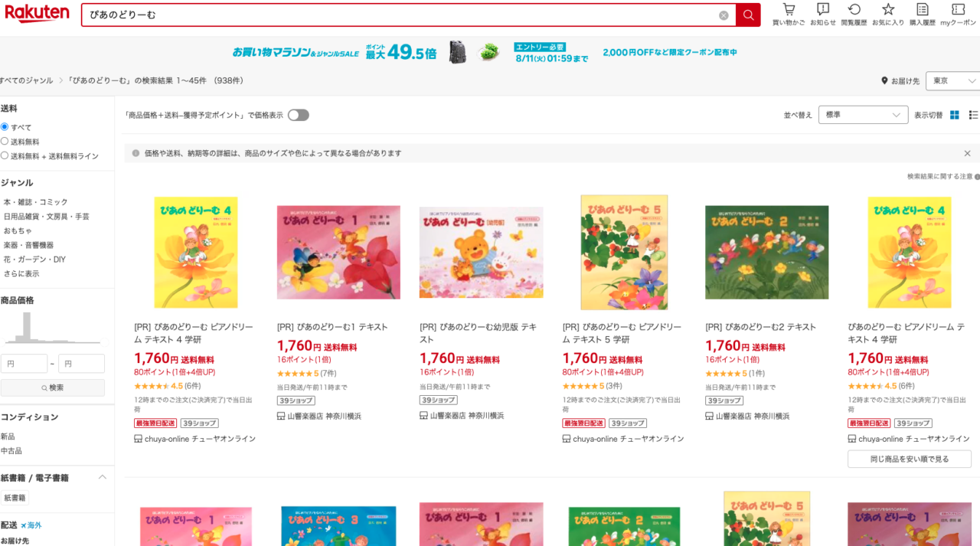Select the おもちゃ genre
This screenshot has width=980, height=546.
(x=16, y=230)
